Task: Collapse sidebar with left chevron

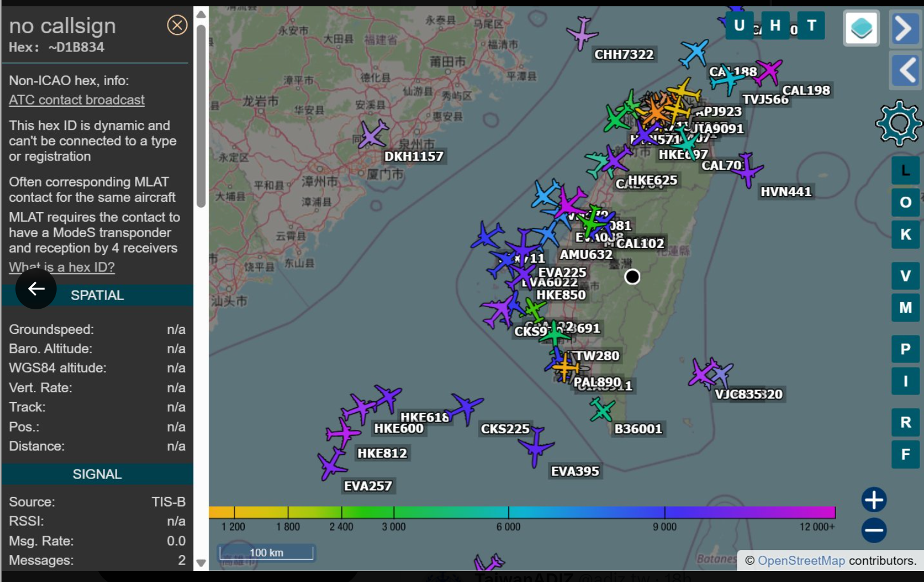Action: pos(905,71)
